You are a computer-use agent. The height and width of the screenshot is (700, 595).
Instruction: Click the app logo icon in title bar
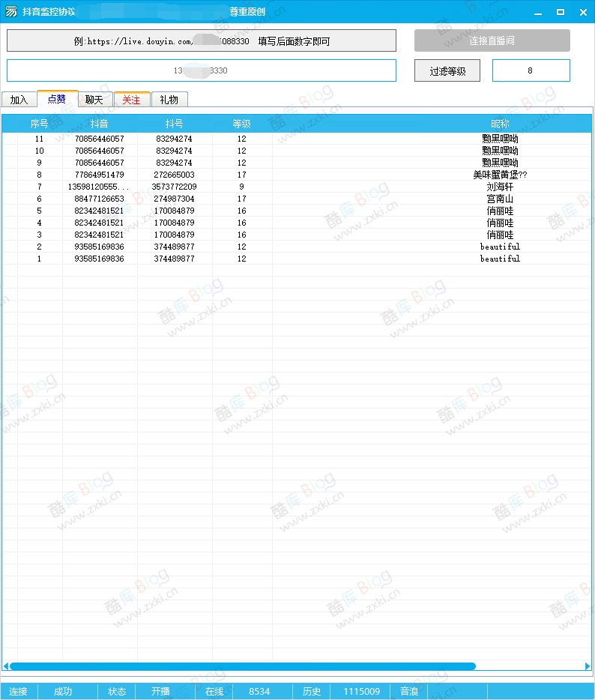11,12
